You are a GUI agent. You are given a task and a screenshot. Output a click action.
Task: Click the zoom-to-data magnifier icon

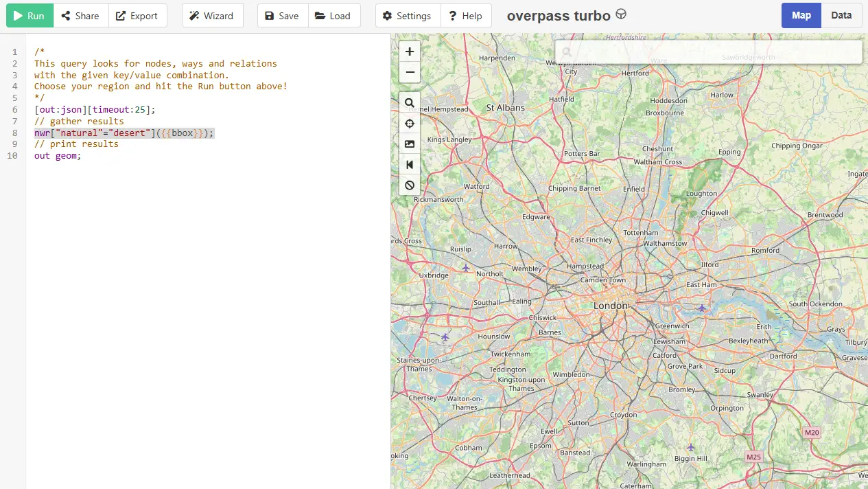tap(410, 103)
